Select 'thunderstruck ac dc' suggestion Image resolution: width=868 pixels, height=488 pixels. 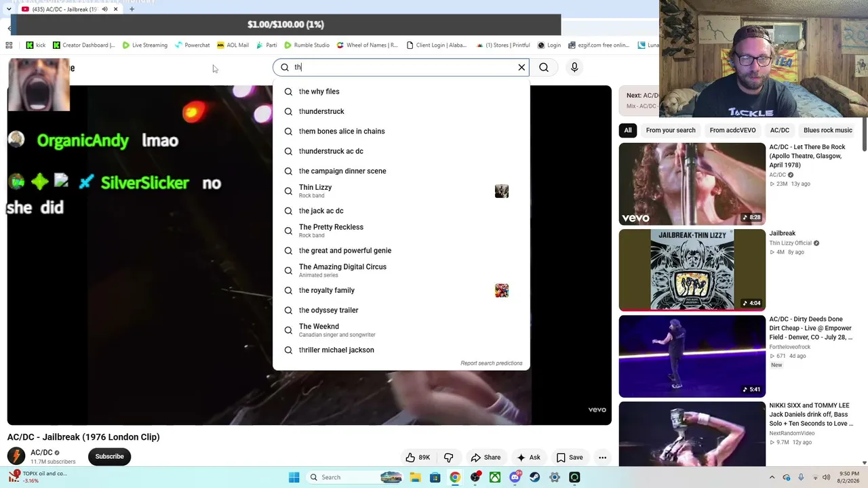pyautogui.click(x=401, y=151)
